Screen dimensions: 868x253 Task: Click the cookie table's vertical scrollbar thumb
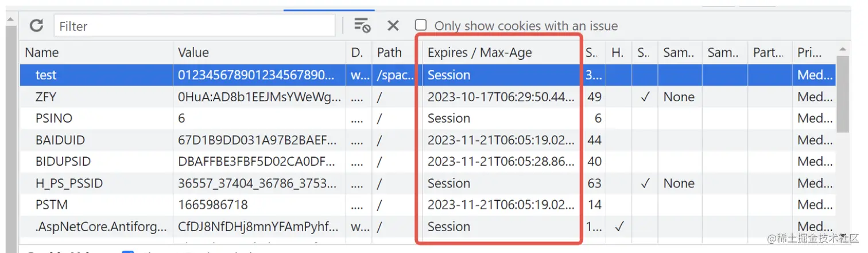tap(842, 92)
